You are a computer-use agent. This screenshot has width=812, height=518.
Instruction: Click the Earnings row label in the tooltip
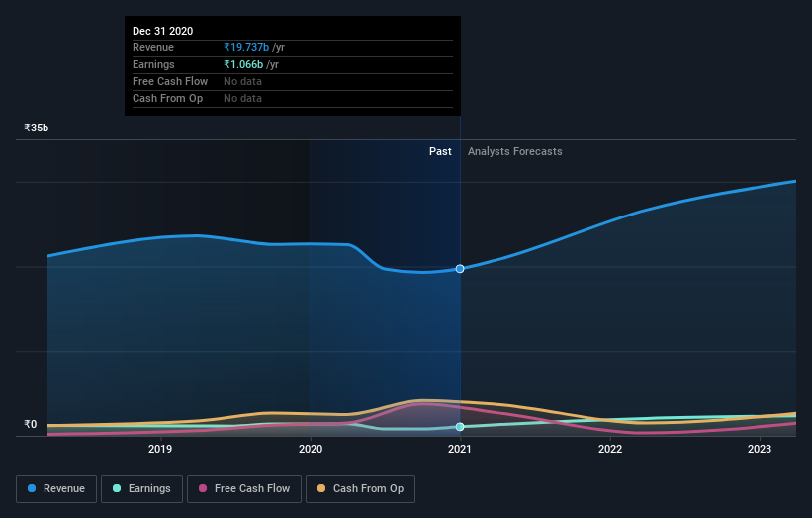[153, 64]
